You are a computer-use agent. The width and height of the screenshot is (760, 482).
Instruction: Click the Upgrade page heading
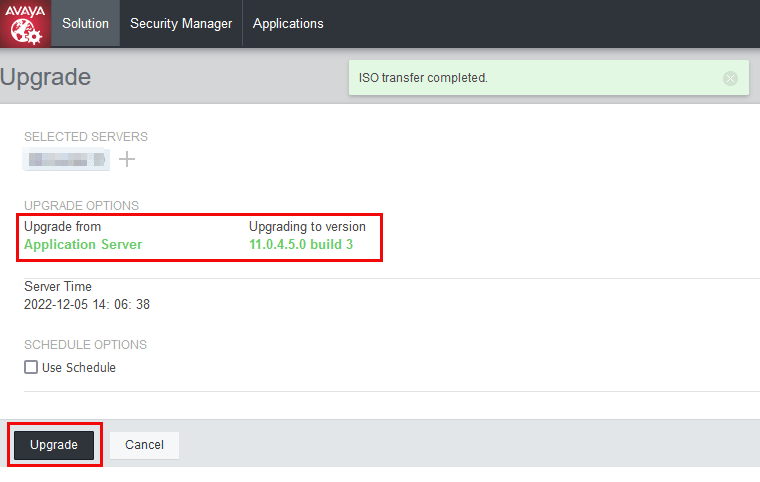point(46,77)
